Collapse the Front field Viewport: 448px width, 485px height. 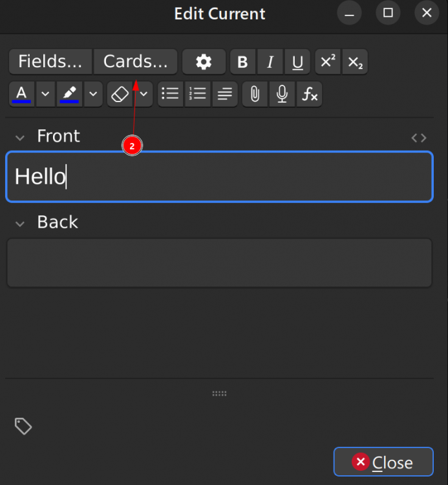tap(20, 137)
